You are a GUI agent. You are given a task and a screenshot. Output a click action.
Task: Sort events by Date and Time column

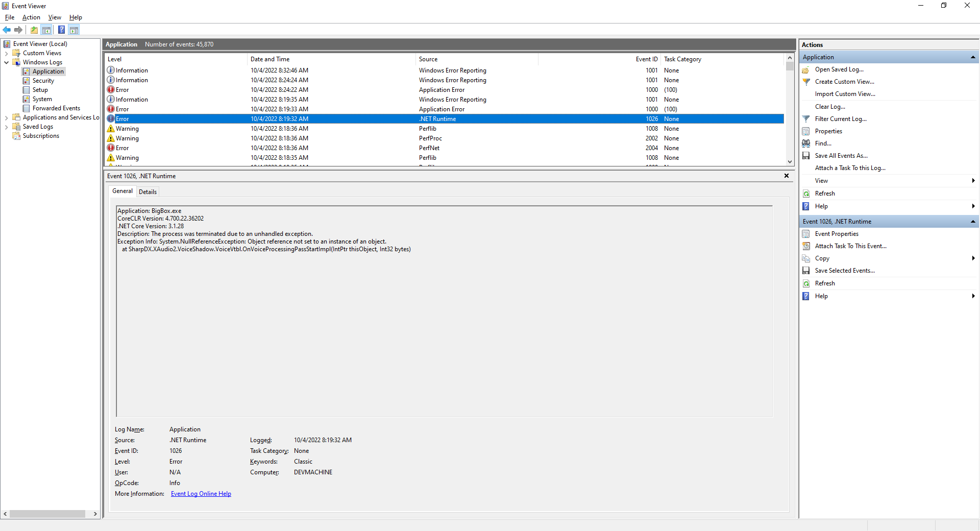[331, 59]
